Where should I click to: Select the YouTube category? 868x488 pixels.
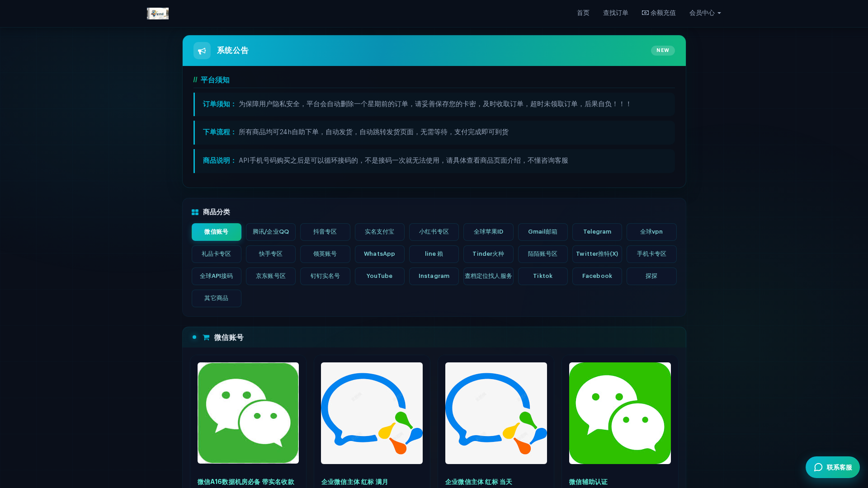click(x=380, y=276)
